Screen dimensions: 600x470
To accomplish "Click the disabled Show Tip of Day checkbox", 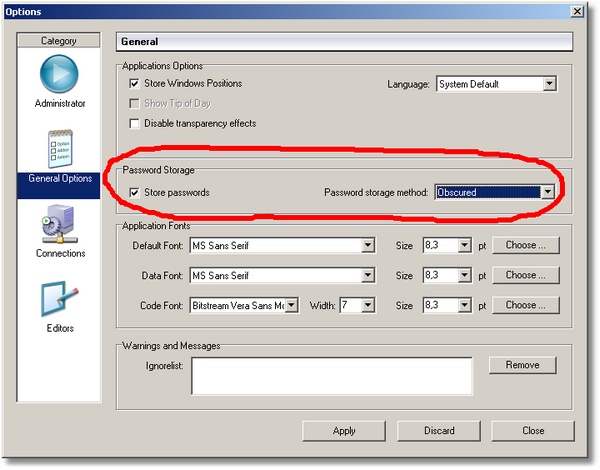I will 134,104.
